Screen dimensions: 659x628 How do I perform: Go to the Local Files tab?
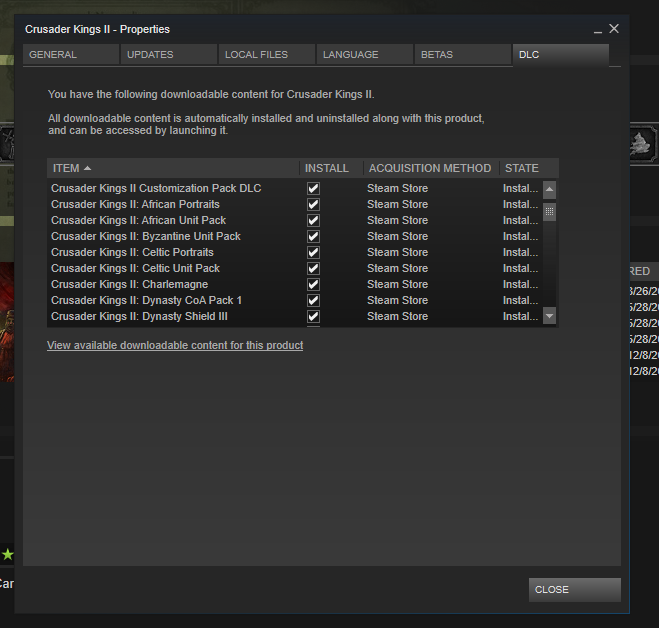coord(266,55)
